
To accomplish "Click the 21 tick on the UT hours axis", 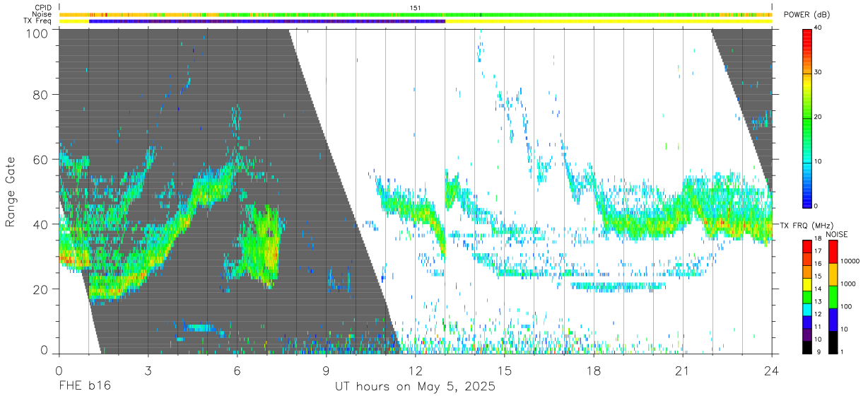I will pos(682,370).
